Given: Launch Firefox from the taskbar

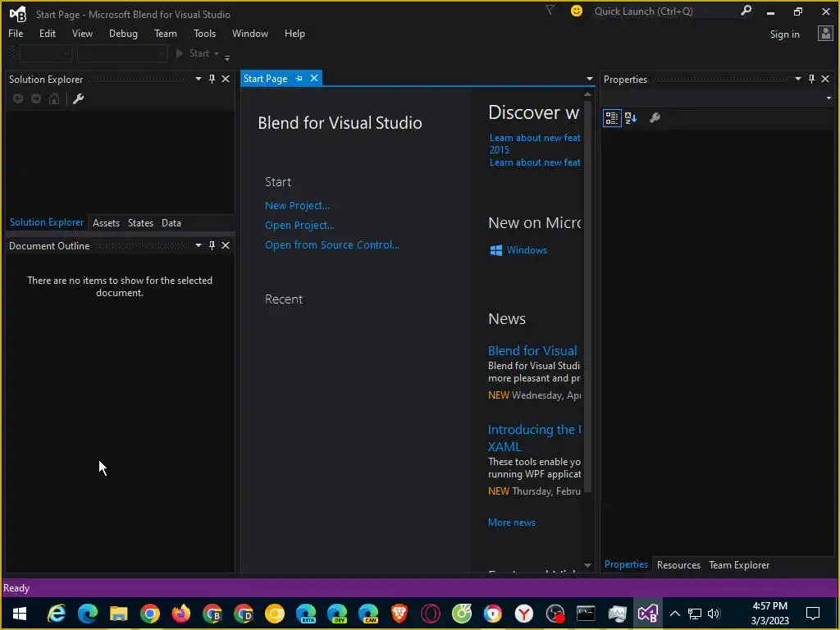Looking at the screenshot, I should [181, 614].
